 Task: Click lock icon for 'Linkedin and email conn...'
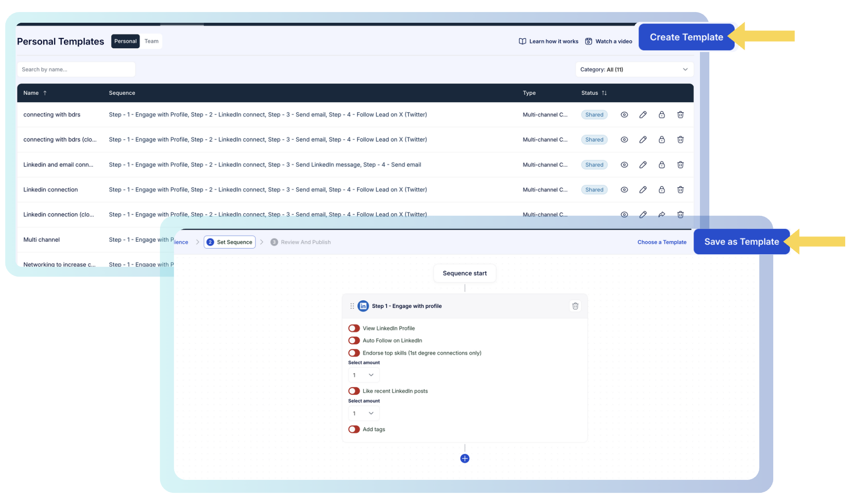coord(661,165)
